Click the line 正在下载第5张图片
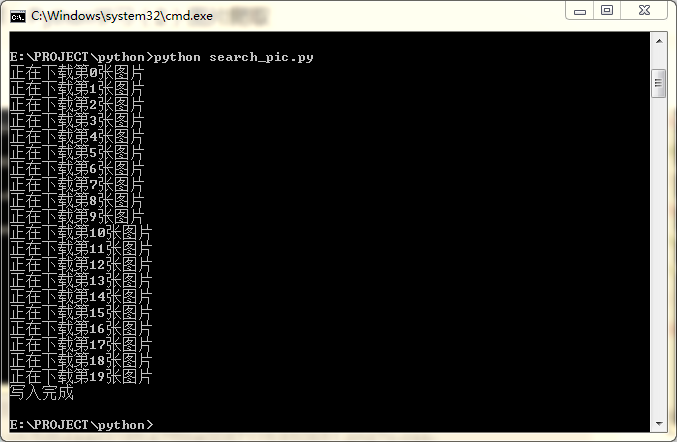Image resolution: width=677 pixels, height=442 pixels. [76, 153]
